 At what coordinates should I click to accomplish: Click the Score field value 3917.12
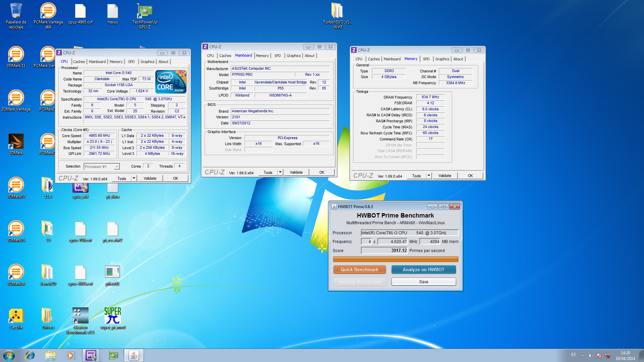[384, 250]
